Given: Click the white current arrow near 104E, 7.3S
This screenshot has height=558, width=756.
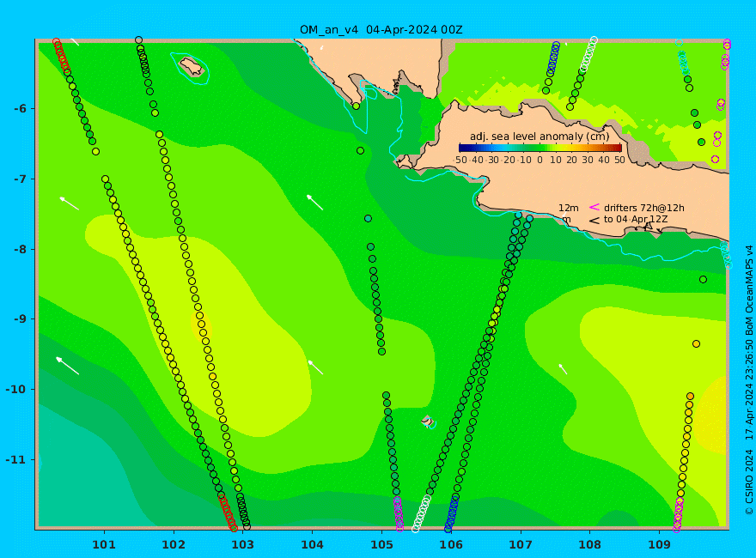Looking at the screenshot, I should click(314, 203).
